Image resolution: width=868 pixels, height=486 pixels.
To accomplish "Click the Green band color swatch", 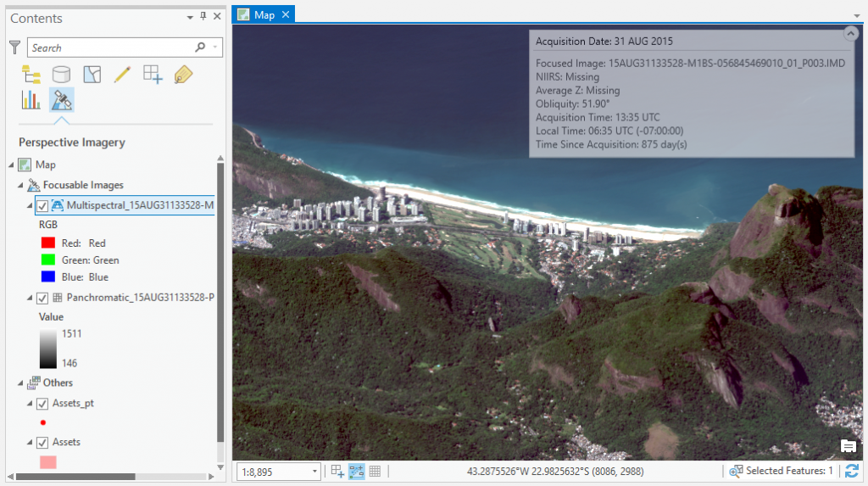I will 48,260.
